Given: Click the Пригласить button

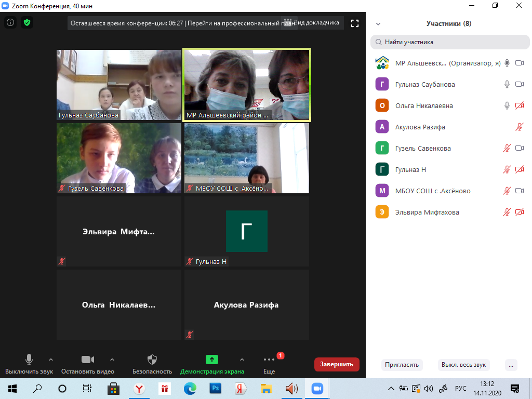Looking at the screenshot, I should [x=402, y=365].
